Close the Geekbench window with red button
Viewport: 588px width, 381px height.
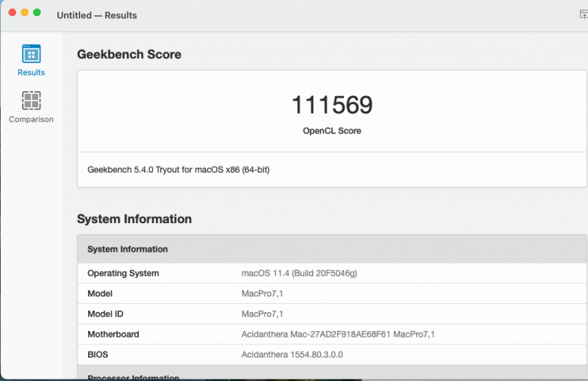point(12,12)
